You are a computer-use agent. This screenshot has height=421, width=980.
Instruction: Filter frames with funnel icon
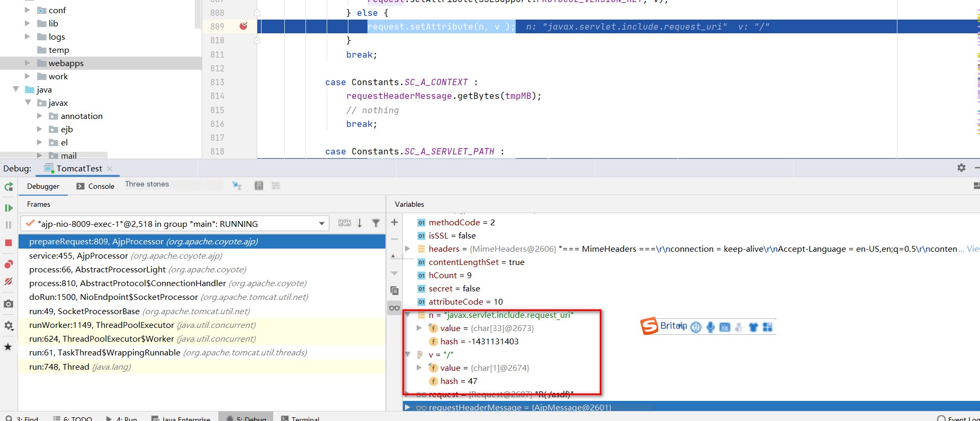click(376, 223)
